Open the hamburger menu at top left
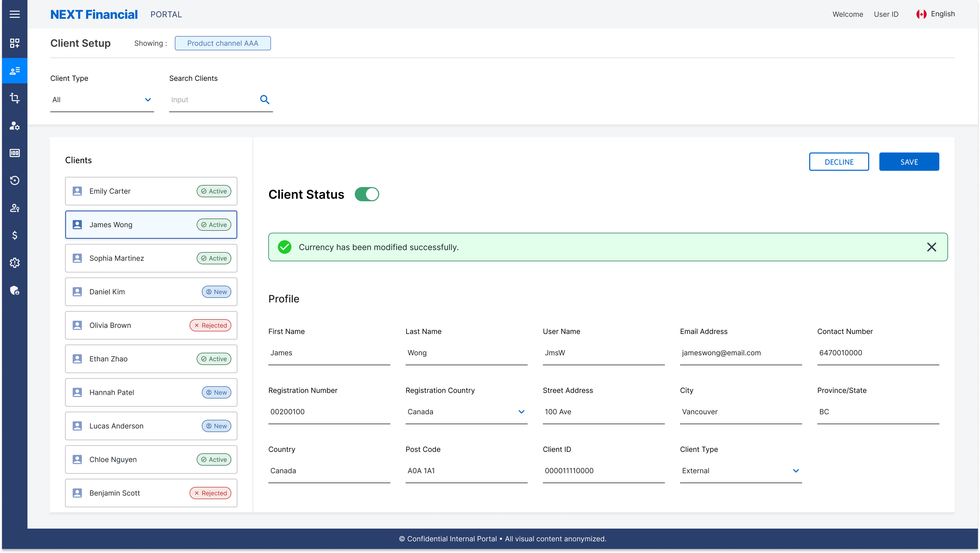Viewport: 980px width, 553px height. [x=15, y=14]
